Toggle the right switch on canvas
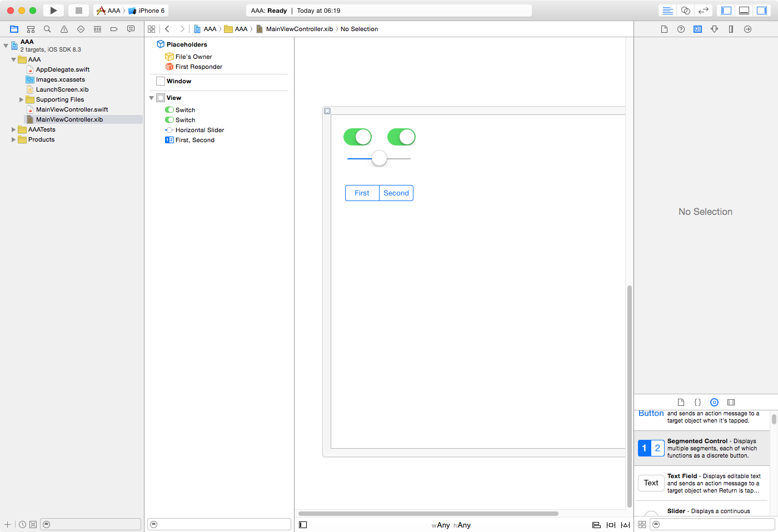 [401, 137]
